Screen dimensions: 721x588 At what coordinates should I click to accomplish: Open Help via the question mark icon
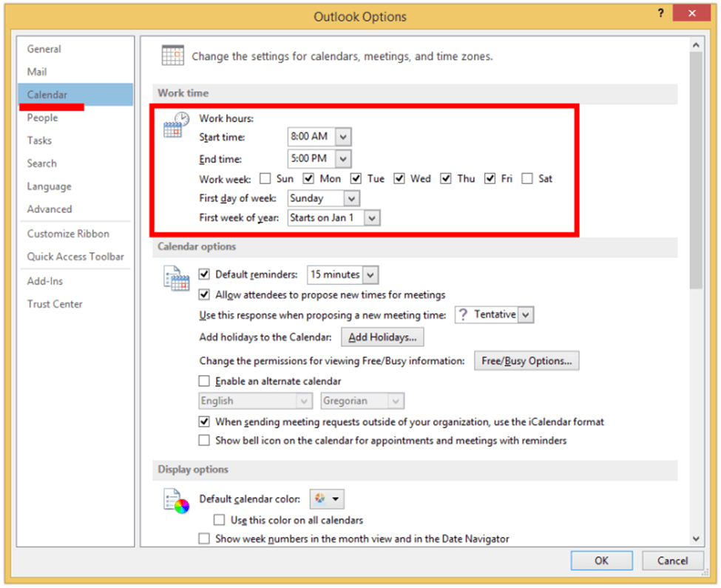[x=660, y=13]
